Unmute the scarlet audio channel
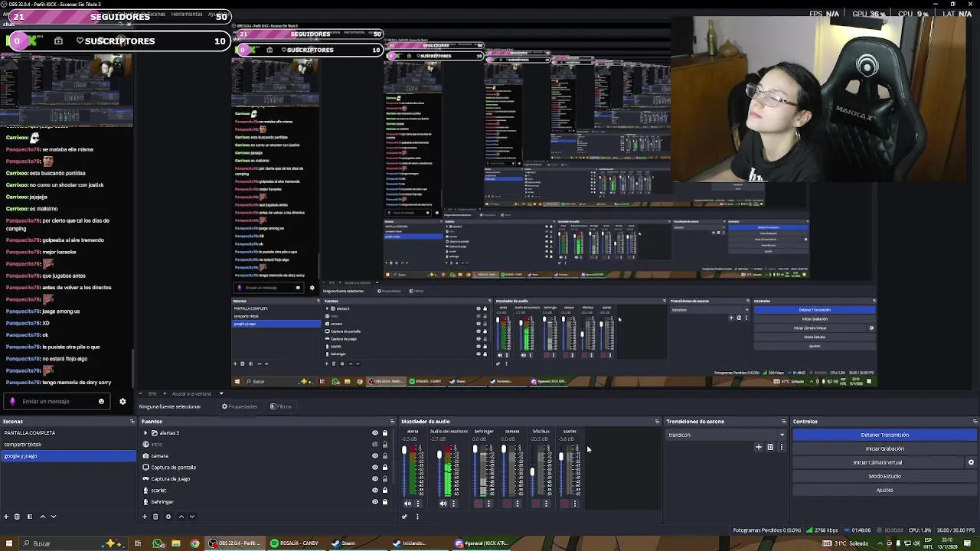Screen dimensions: 980x551 point(564,504)
